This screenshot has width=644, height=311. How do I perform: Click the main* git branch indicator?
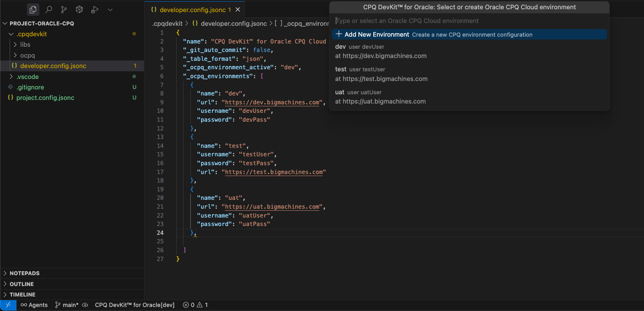[67, 305]
